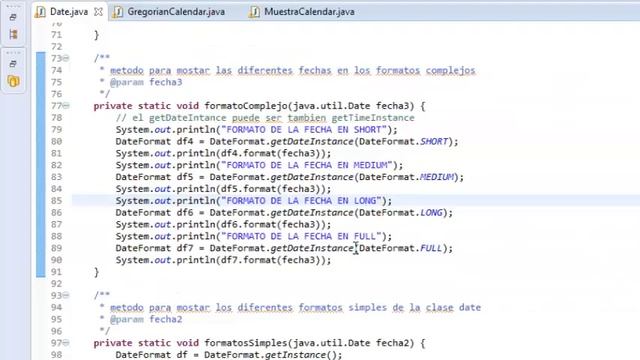The image size is (640, 360).
Task: Place cursor on "FORMATO DE LA FECHA EN MEDIUM" string
Action: click(x=306, y=165)
